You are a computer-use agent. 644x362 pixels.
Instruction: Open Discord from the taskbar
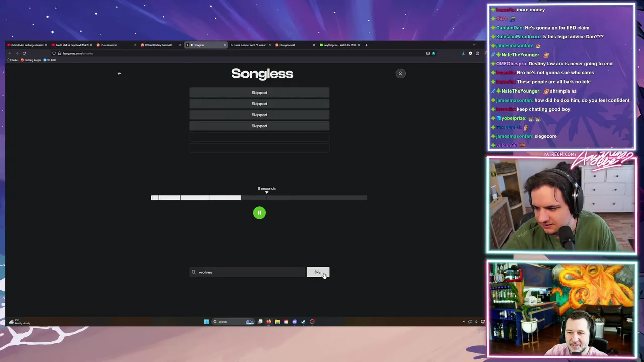coord(295,322)
